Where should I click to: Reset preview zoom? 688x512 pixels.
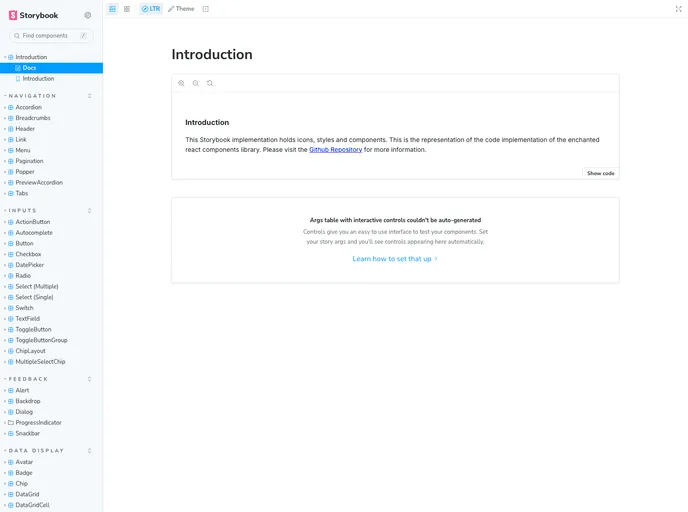(x=210, y=83)
